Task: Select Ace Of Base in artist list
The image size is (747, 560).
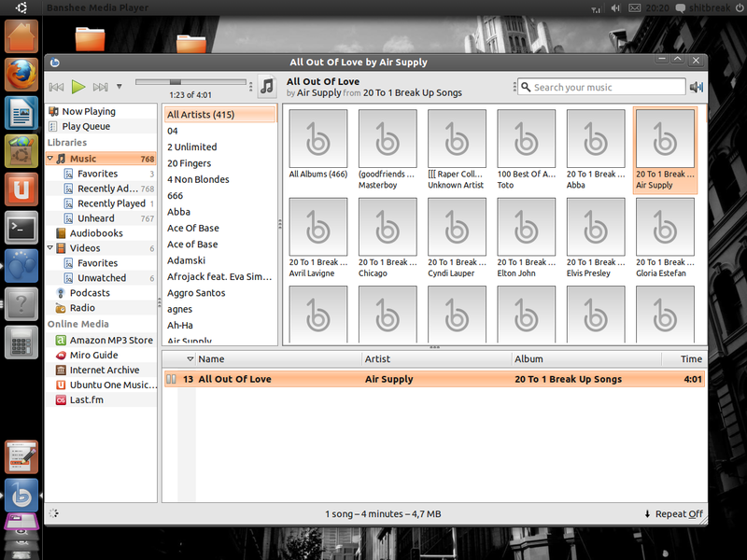Action: 192,228
